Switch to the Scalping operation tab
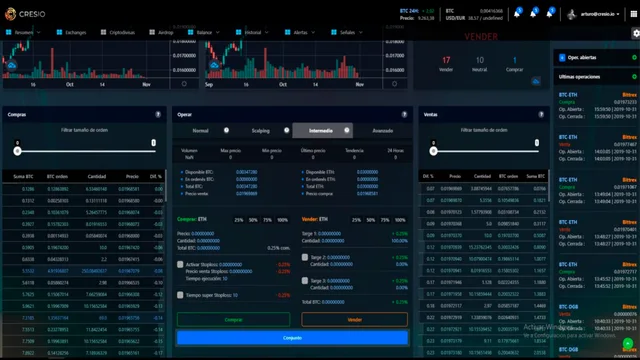The height and width of the screenshot is (360, 640). click(260, 131)
